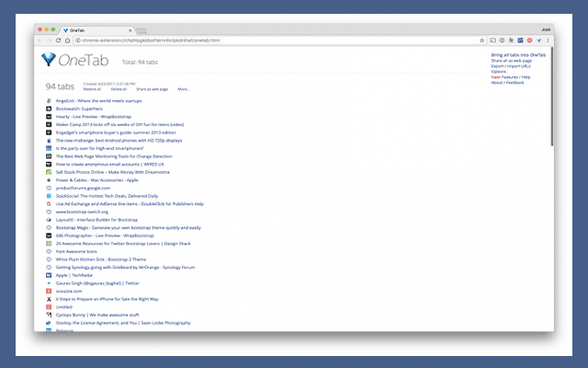Open About / Feedback link
This screenshot has height=368, width=588.
pyautogui.click(x=507, y=83)
